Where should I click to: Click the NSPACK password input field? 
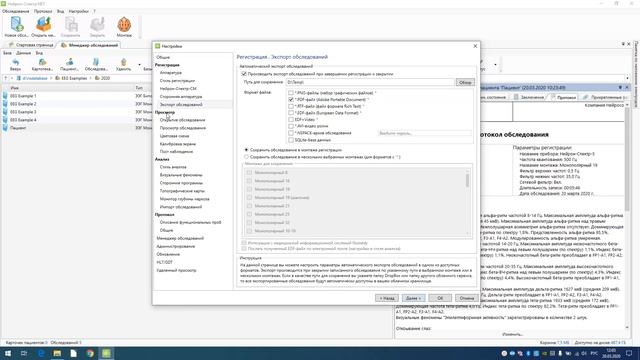click(x=424, y=133)
